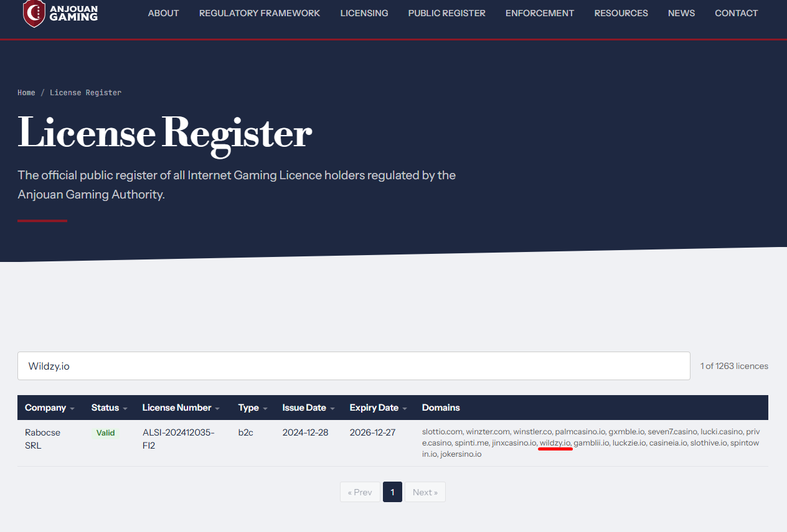Go to the Licensing page
This screenshot has height=532, width=787.
tap(364, 13)
